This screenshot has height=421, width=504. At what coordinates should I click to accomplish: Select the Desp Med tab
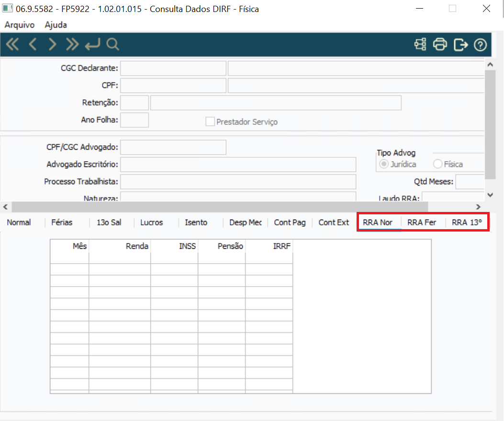click(x=246, y=222)
